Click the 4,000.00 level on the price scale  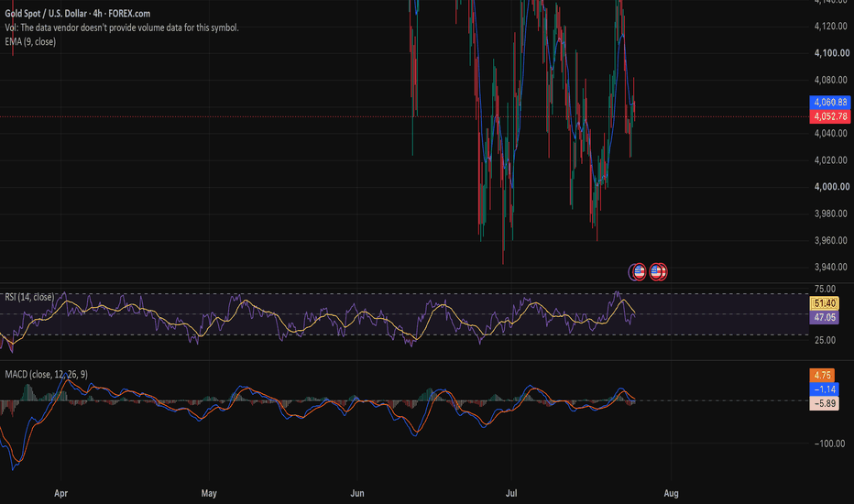point(832,187)
